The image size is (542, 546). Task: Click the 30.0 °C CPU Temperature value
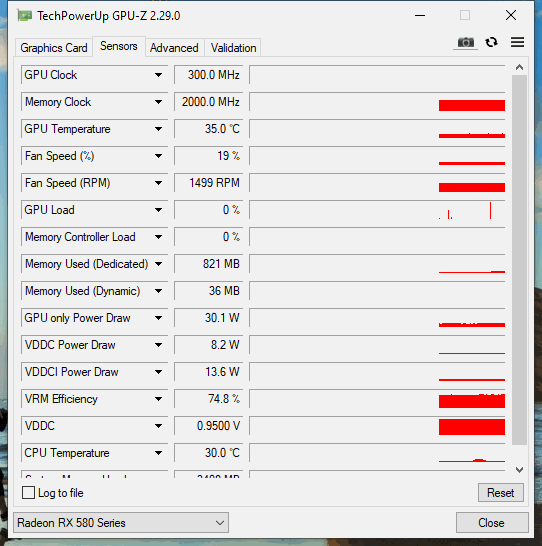[x=209, y=453]
